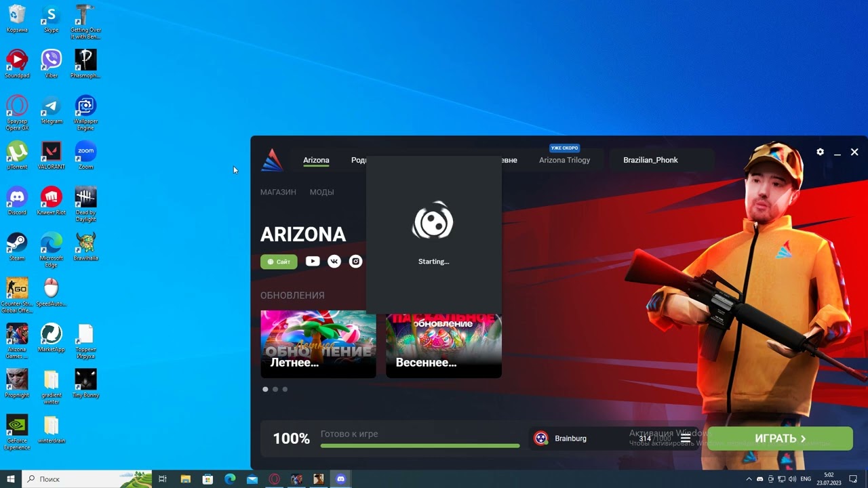Open the Recycle Bin desktop icon

pyautogui.click(x=17, y=18)
